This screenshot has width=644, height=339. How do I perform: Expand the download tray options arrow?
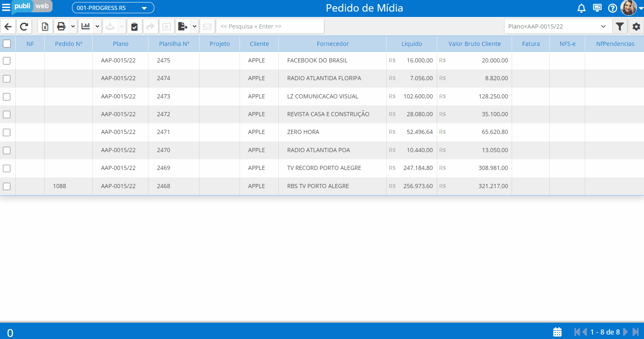[122, 26]
